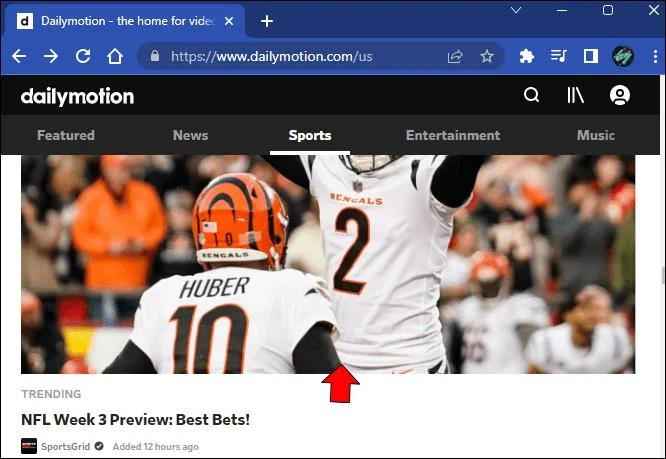
Task: Click the address bar URL
Action: click(272, 56)
